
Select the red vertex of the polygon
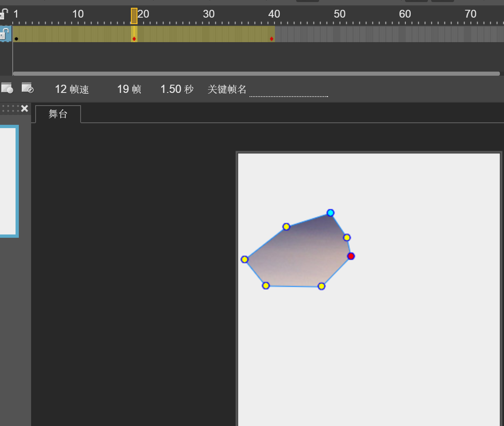351,256
